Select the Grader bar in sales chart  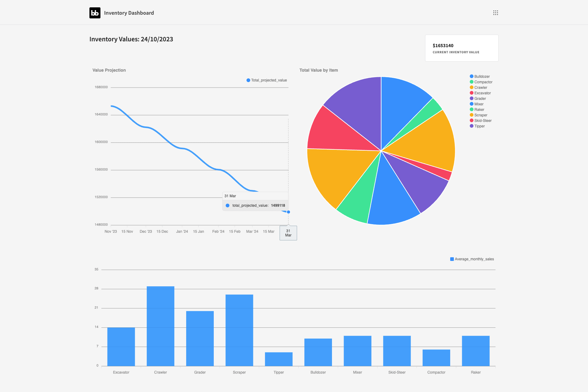point(200,338)
